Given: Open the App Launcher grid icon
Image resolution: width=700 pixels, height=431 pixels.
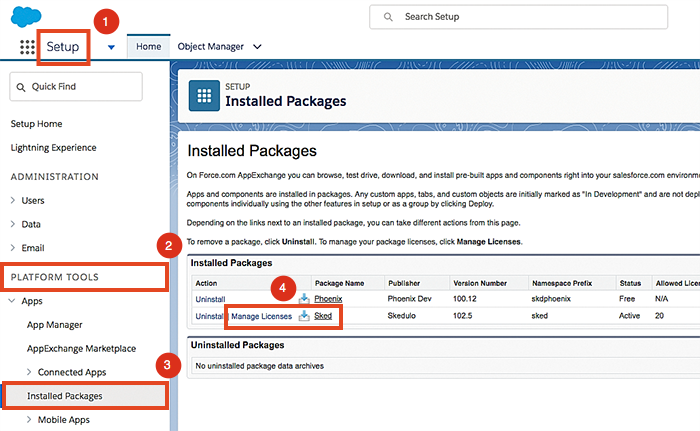Looking at the screenshot, I should click(27, 47).
